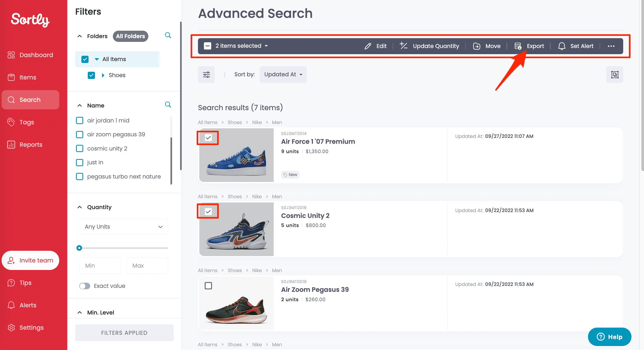
Task: Open Reports in the sidebar
Action: [25, 145]
